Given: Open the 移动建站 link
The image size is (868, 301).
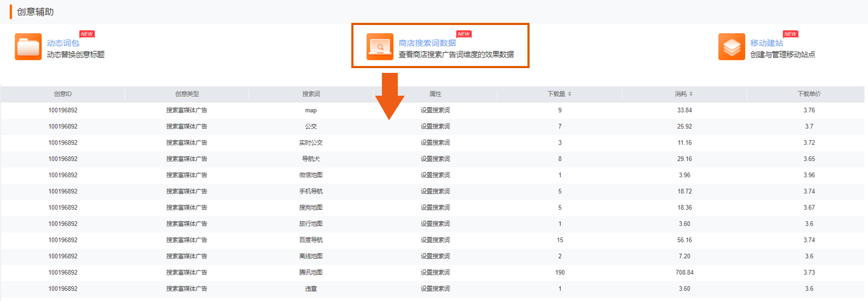Looking at the screenshot, I should point(766,43).
